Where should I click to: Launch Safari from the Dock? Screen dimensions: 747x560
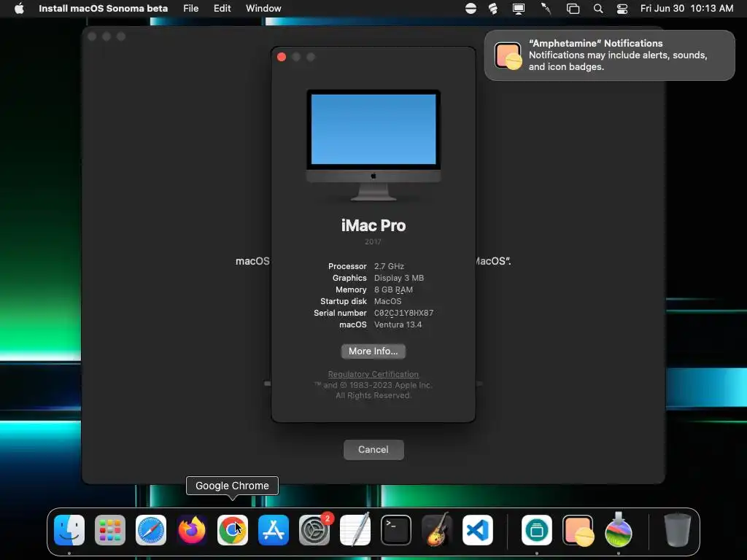tap(151, 530)
